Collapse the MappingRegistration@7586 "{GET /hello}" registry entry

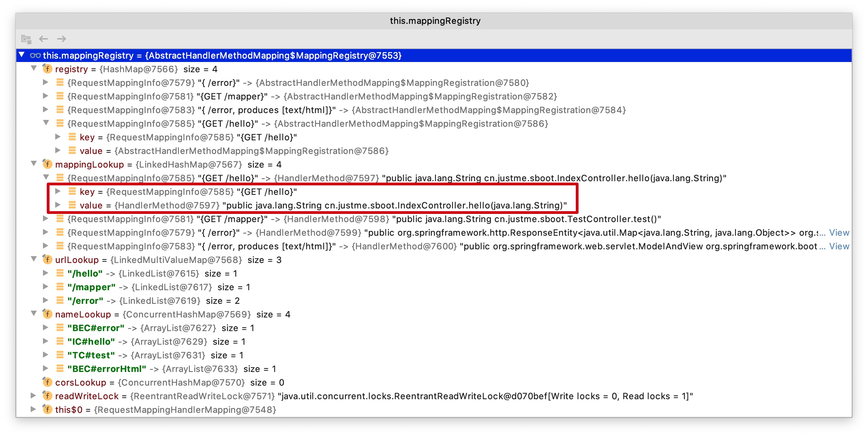46,123
